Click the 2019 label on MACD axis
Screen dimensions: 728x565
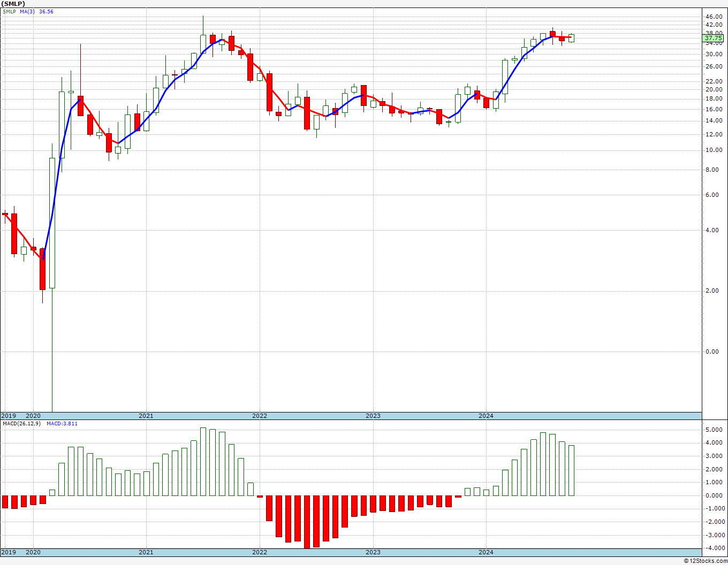9,552
